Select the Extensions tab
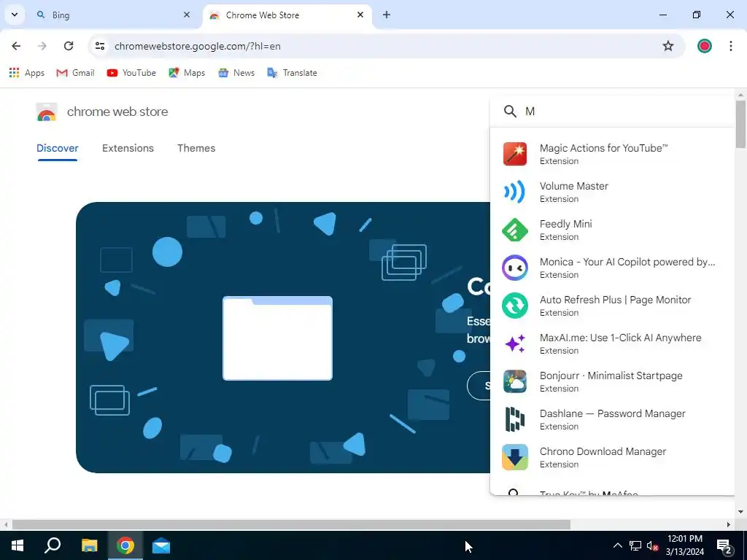Screen dimensions: 747x560 [128, 148]
